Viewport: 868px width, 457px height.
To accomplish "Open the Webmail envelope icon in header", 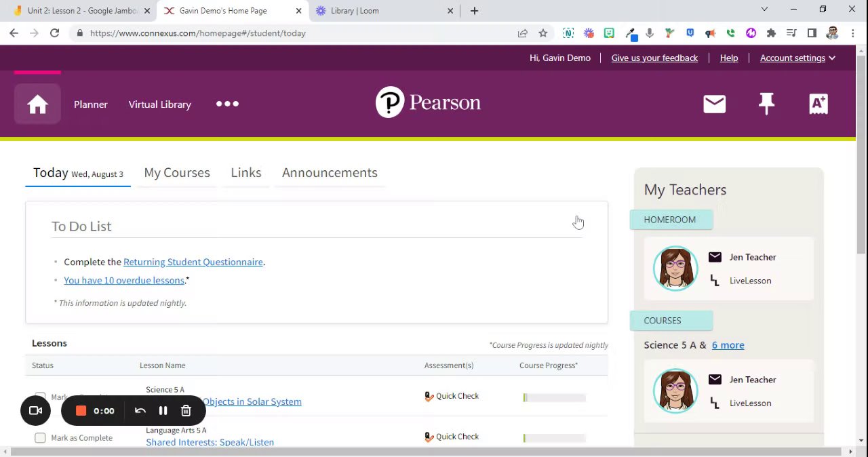I will coord(714,104).
